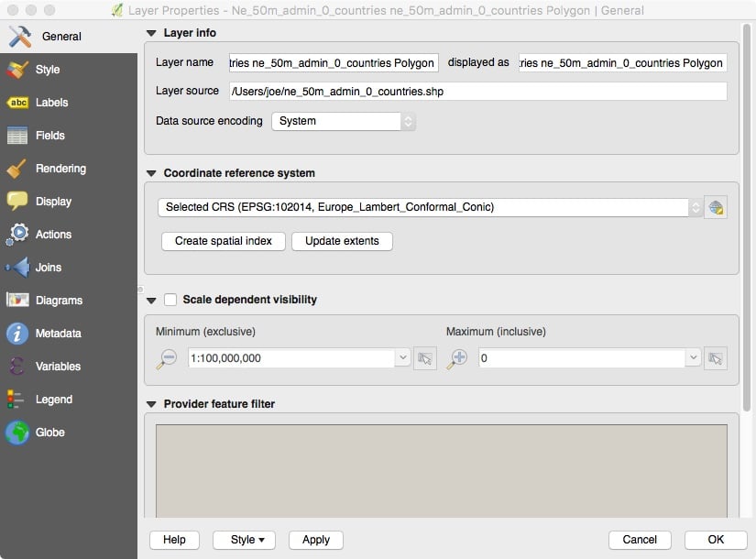Enable scale dependent visibility
This screenshot has width=756, height=559.
coord(170,300)
